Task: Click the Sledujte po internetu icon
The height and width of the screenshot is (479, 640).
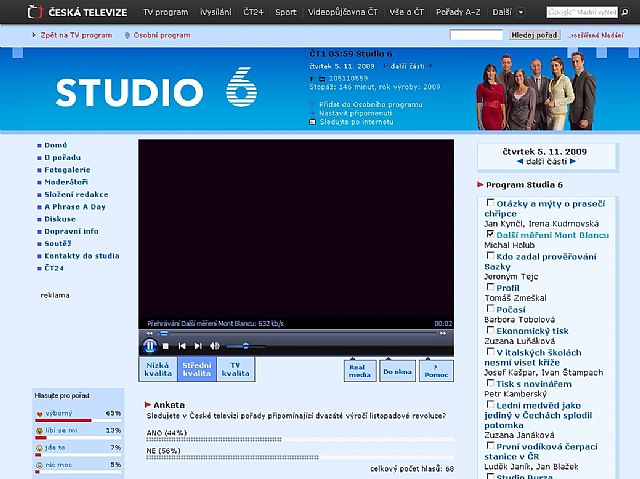Action: 313,122
